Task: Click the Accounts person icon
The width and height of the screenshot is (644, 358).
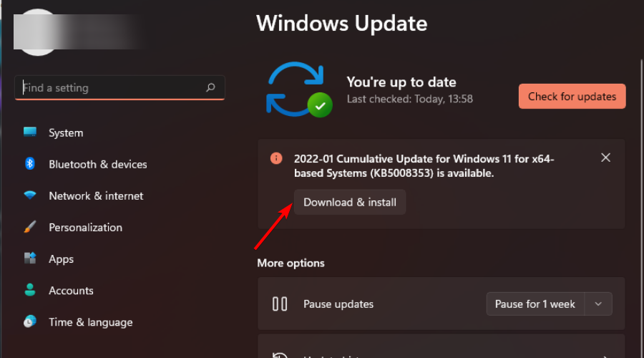Action: pos(30,291)
